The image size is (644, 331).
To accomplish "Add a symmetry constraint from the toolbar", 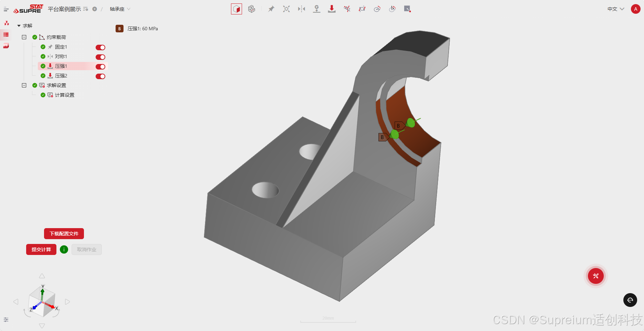I will pos(301,9).
